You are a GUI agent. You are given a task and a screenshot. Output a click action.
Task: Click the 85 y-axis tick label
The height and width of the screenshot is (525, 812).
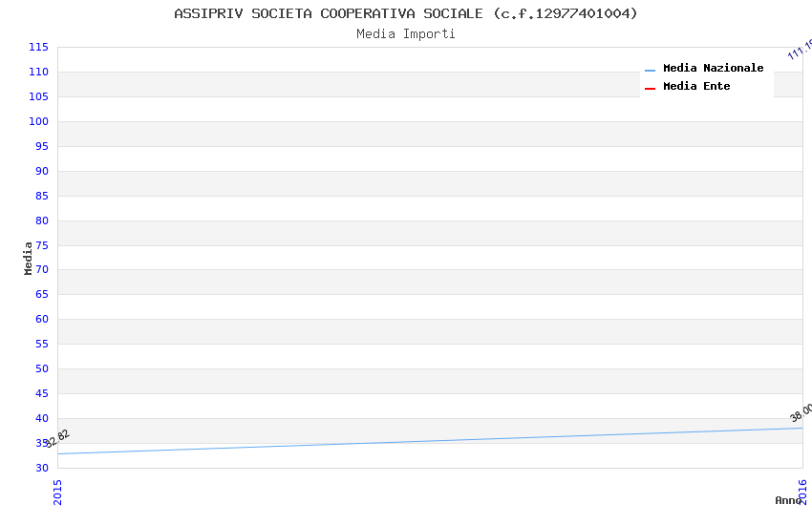click(x=41, y=196)
